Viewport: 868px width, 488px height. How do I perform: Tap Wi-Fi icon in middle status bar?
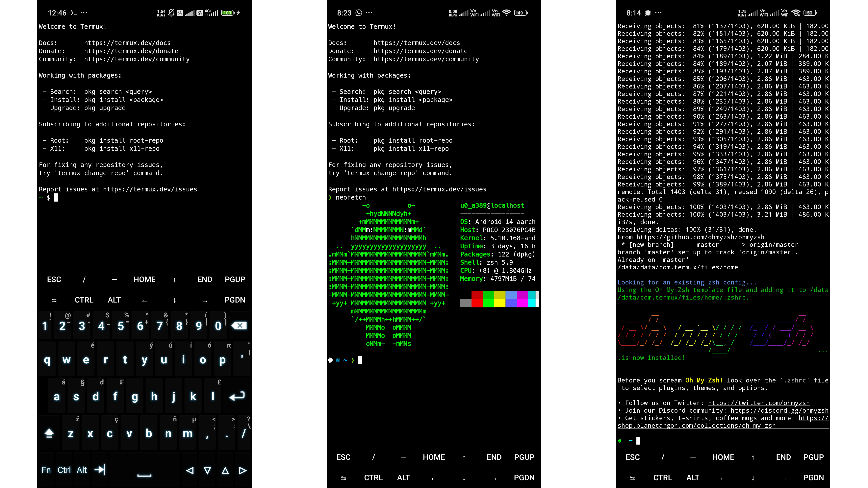click(x=506, y=13)
